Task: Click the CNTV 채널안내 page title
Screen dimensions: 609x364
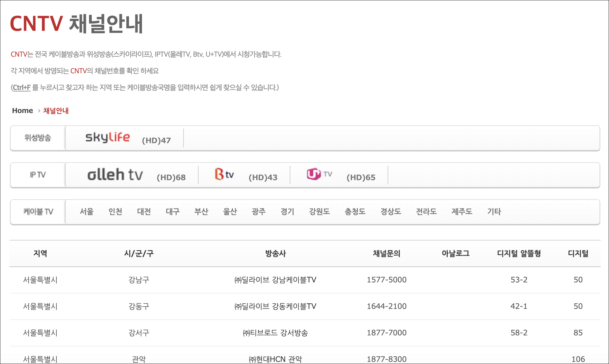Action: (x=77, y=24)
